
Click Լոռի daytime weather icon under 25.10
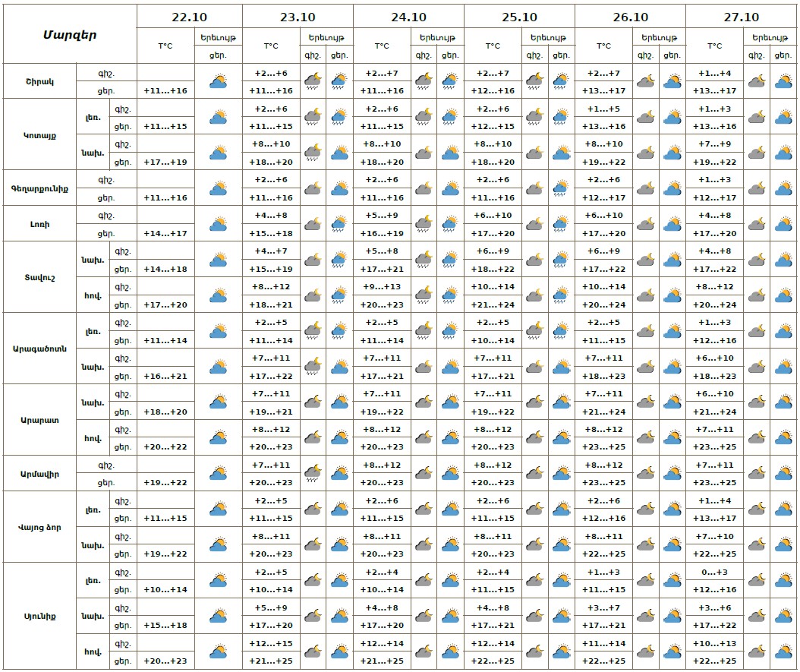coord(561,224)
